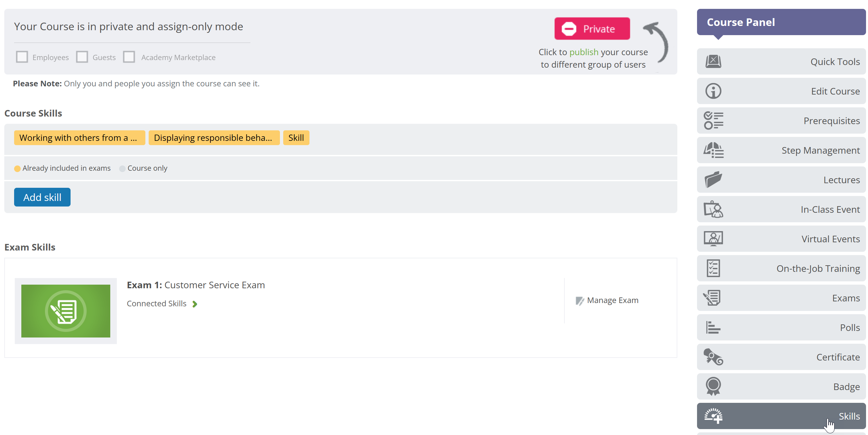
Task: Open Exams menu item
Action: pyautogui.click(x=781, y=298)
